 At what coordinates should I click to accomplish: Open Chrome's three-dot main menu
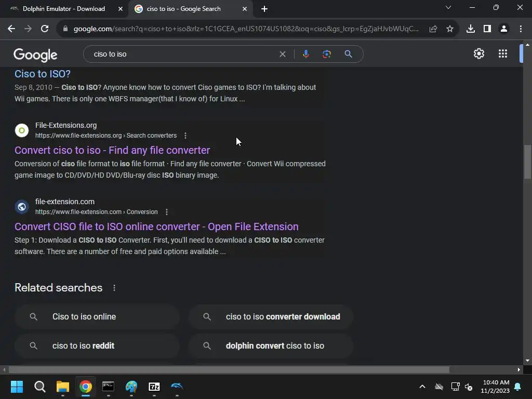click(521, 29)
